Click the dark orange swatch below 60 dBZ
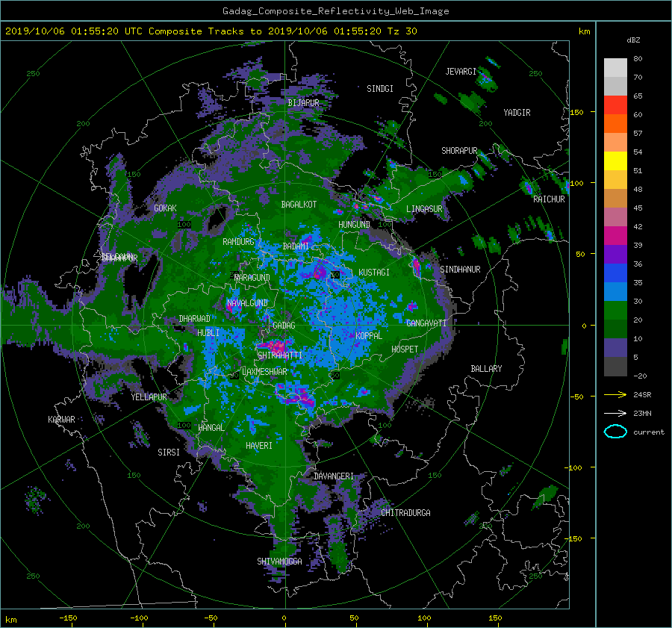This screenshot has width=672, height=628. click(615, 123)
